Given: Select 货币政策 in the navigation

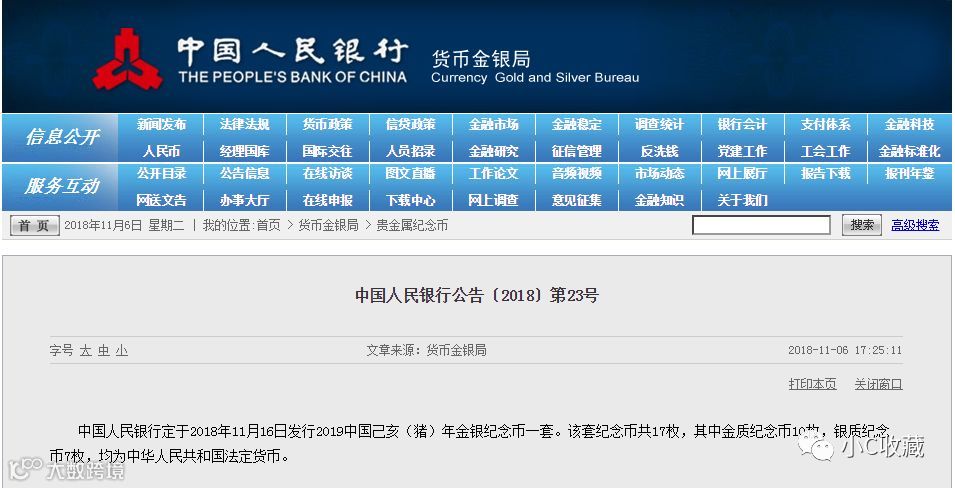Looking at the screenshot, I should (x=327, y=124).
